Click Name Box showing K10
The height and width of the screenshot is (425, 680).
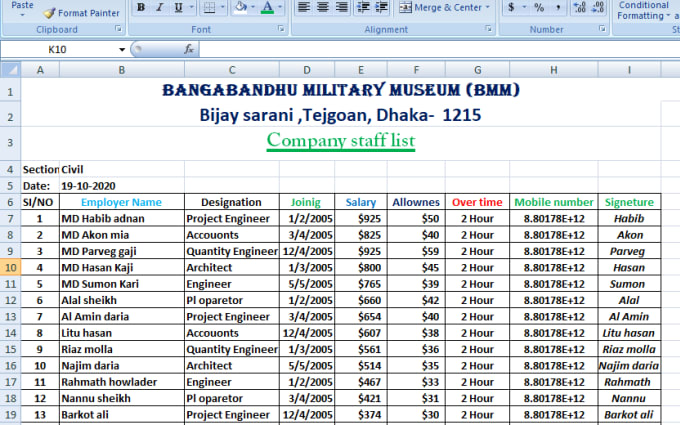pos(58,49)
